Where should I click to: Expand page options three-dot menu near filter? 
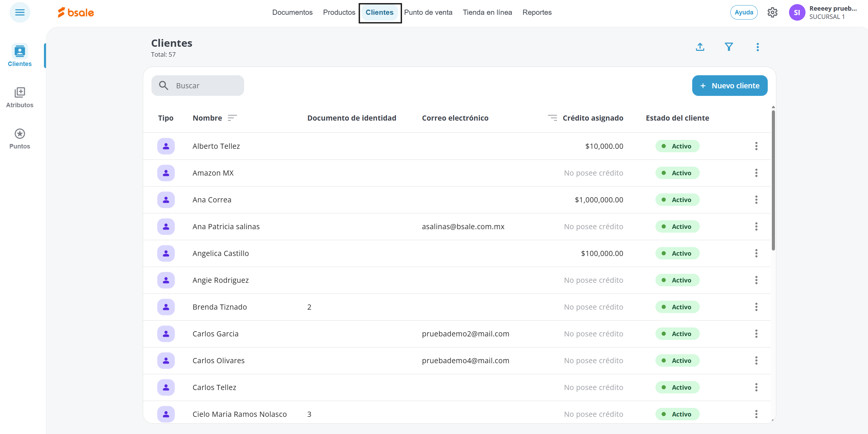[x=757, y=47]
